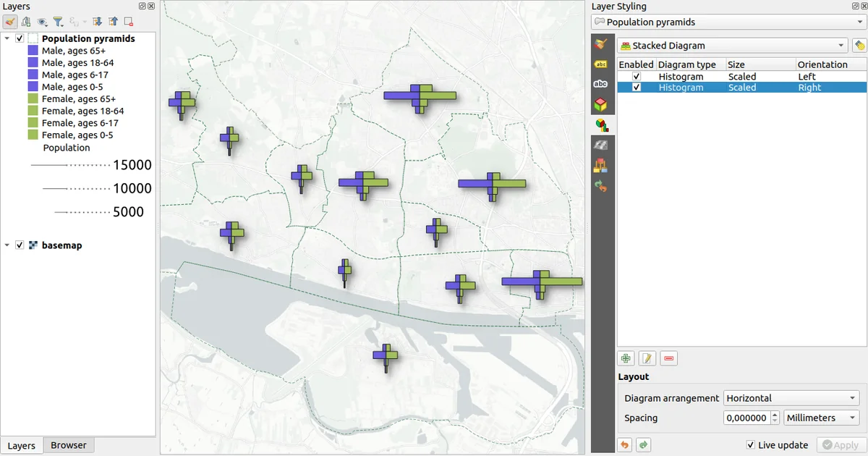Click the Male, ages 65+ color swatch
The height and width of the screenshot is (456, 868).
tap(33, 51)
